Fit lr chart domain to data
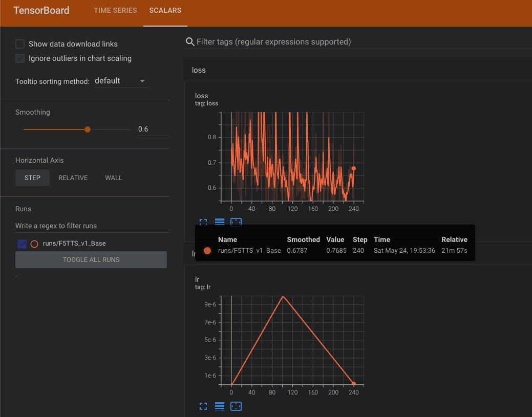Screen dimensions: 532x417 pos(236,406)
